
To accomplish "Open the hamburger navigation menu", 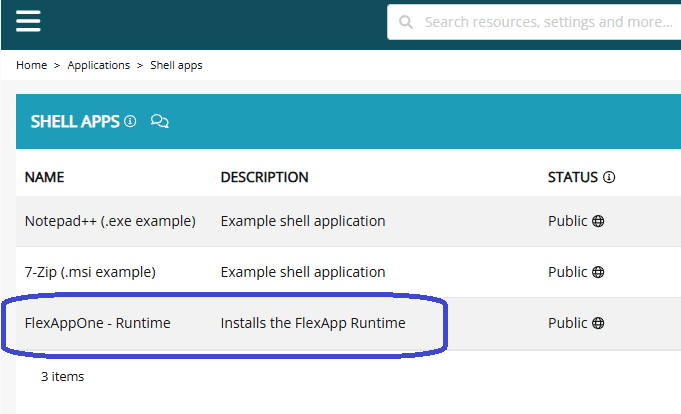I will (x=28, y=21).
